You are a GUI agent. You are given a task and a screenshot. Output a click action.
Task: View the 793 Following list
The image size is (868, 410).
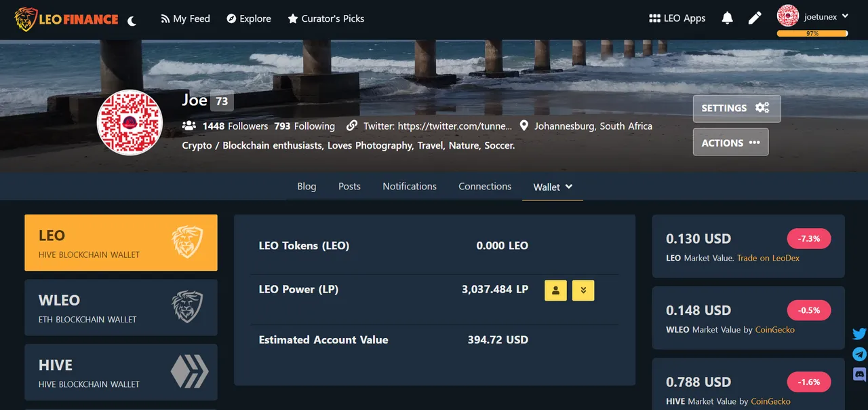click(x=304, y=126)
